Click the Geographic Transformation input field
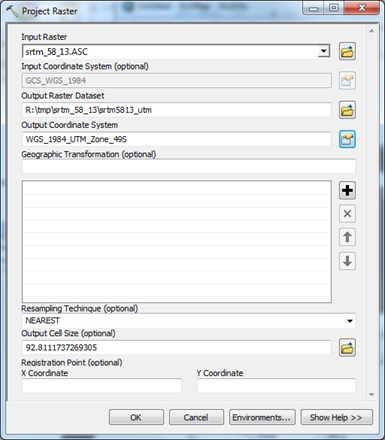Screen dimensions: 385x440 (x=189, y=166)
